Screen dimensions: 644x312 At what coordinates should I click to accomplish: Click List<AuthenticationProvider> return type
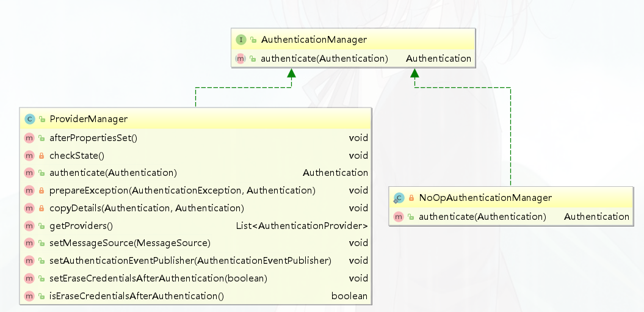coord(302,226)
